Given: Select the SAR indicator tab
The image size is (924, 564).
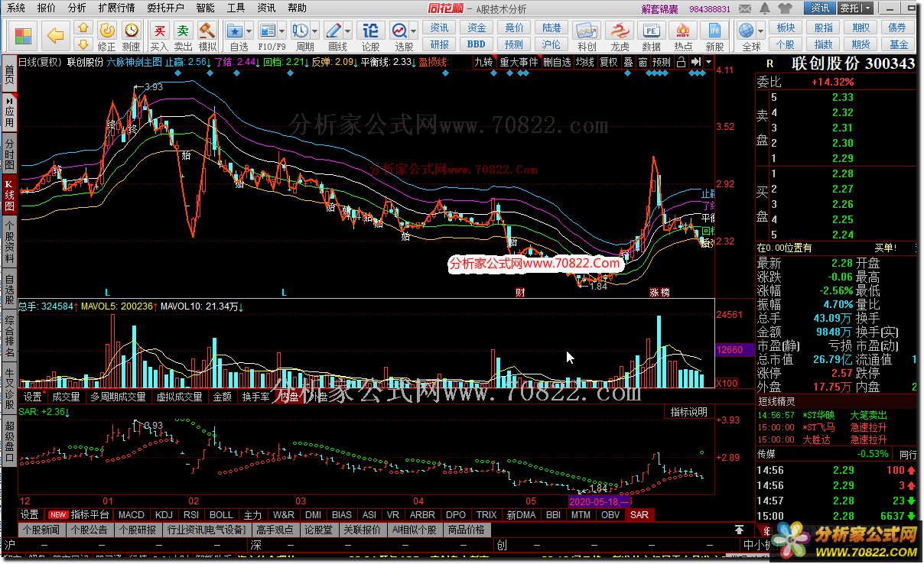Looking at the screenshot, I should coord(639,514).
